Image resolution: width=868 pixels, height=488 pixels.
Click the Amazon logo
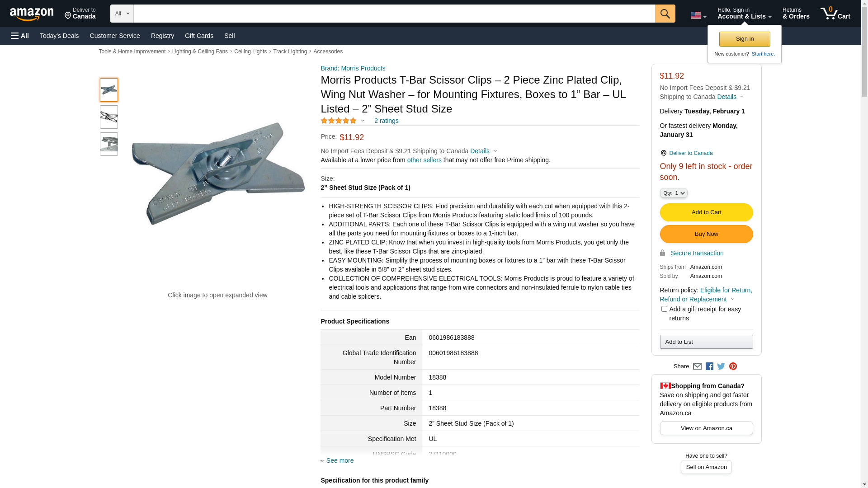click(32, 14)
